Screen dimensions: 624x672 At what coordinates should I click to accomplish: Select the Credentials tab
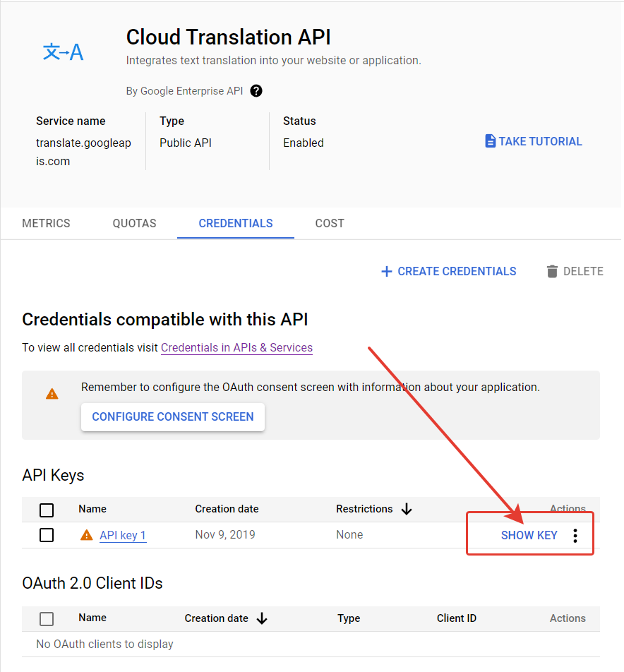click(x=236, y=223)
